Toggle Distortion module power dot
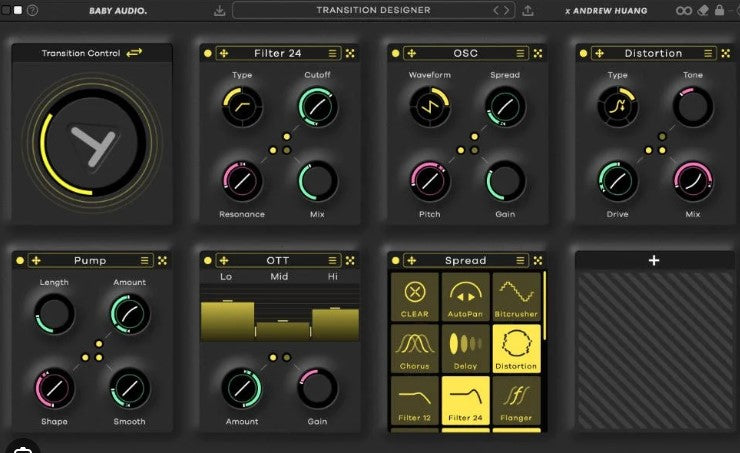The width and height of the screenshot is (740, 453). (583, 53)
